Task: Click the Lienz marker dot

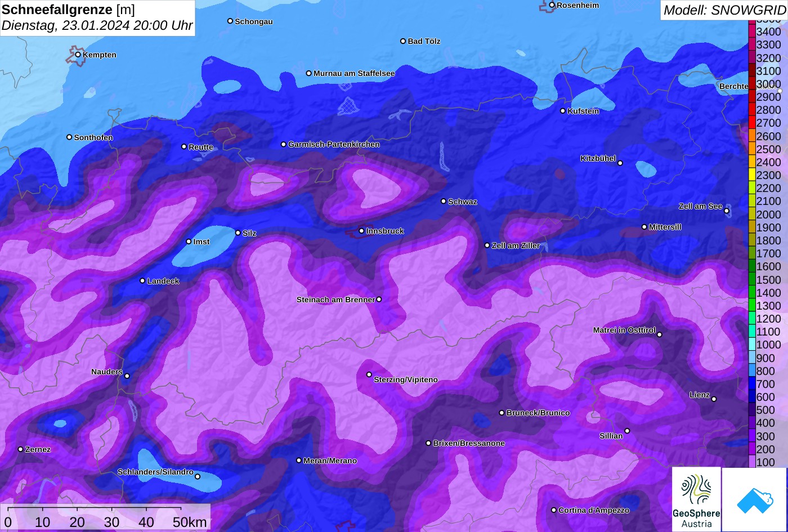Action: (714, 399)
